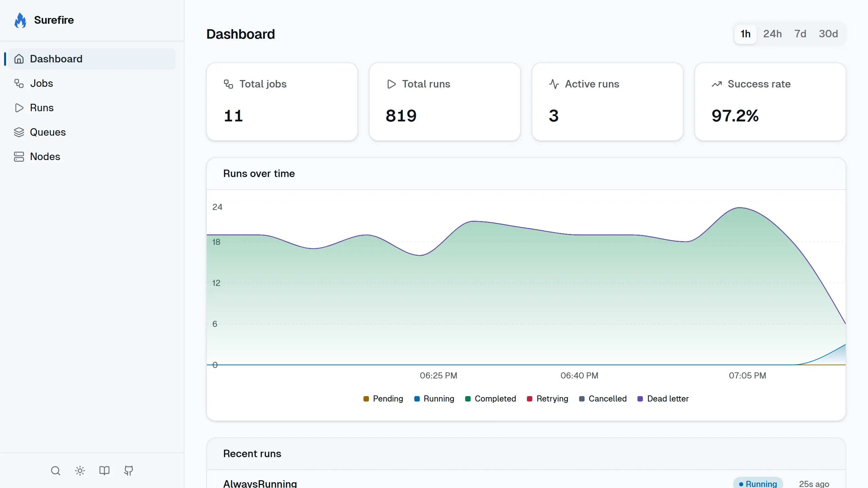
Task: Click the Dead letter legend swatch
Action: [x=640, y=398]
